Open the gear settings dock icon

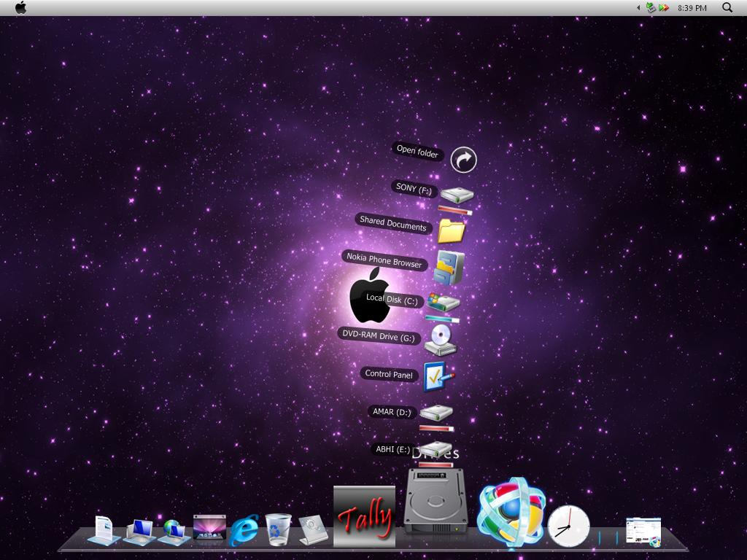tap(314, 530)
